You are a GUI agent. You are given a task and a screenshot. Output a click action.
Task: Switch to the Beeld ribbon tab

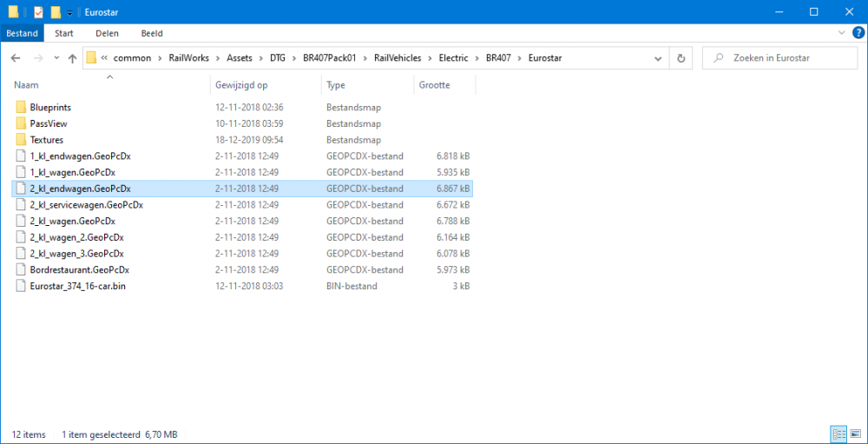click(x=152, y=33)
